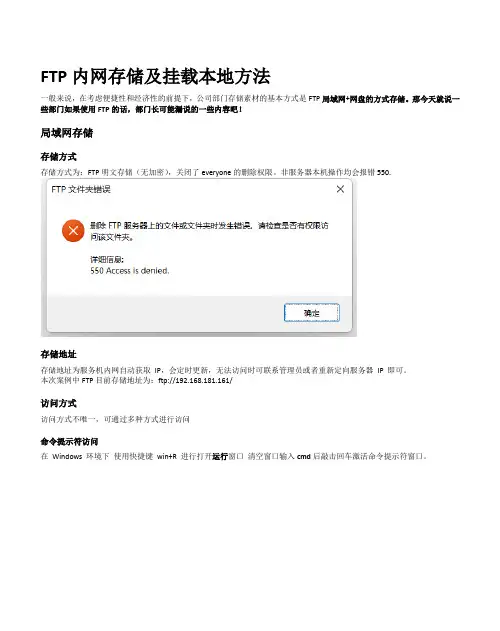
Task: Open the ftp://192.168.181.161/ address
Action: 195,380
